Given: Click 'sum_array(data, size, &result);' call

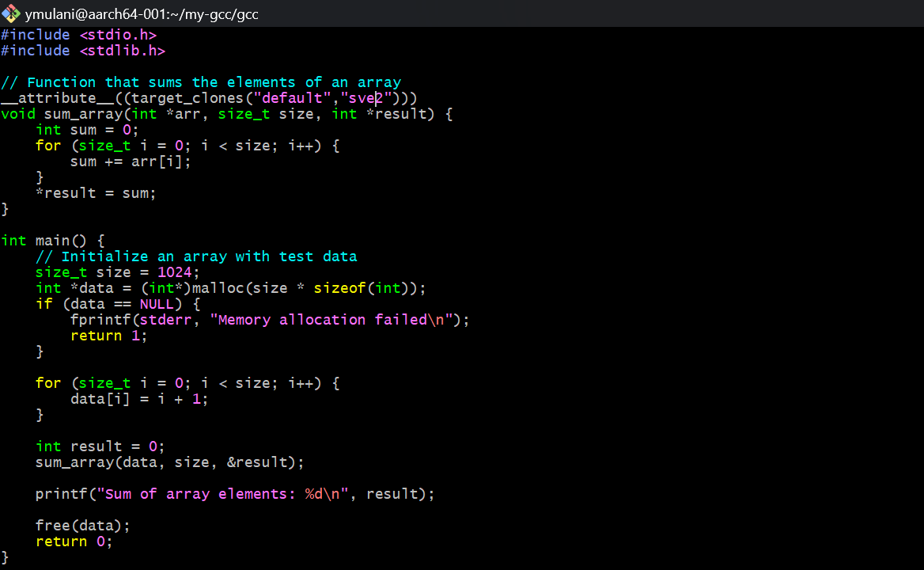Looking at the screenshot, I should point(170,462).
